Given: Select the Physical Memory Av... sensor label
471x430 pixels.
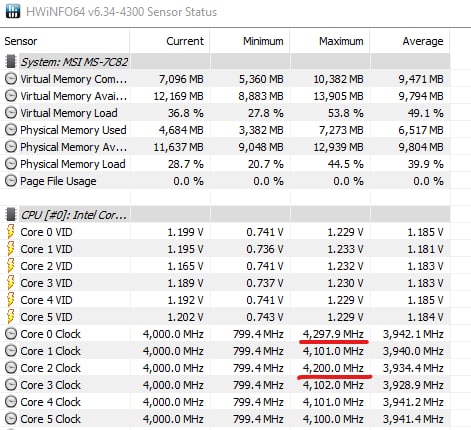Looking at the screenshot, I should tap(73, 147).
